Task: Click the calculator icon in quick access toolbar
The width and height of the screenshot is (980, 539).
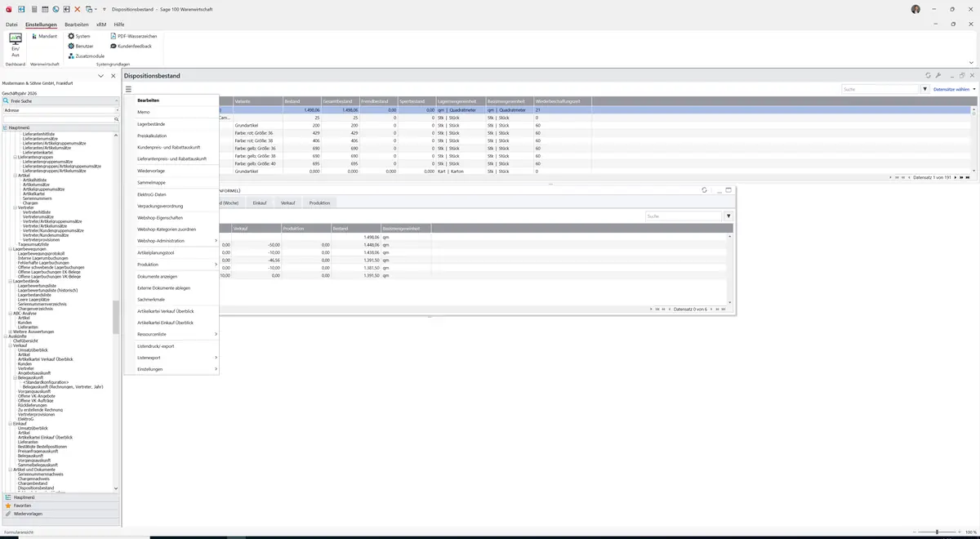Action: point(33,9)
